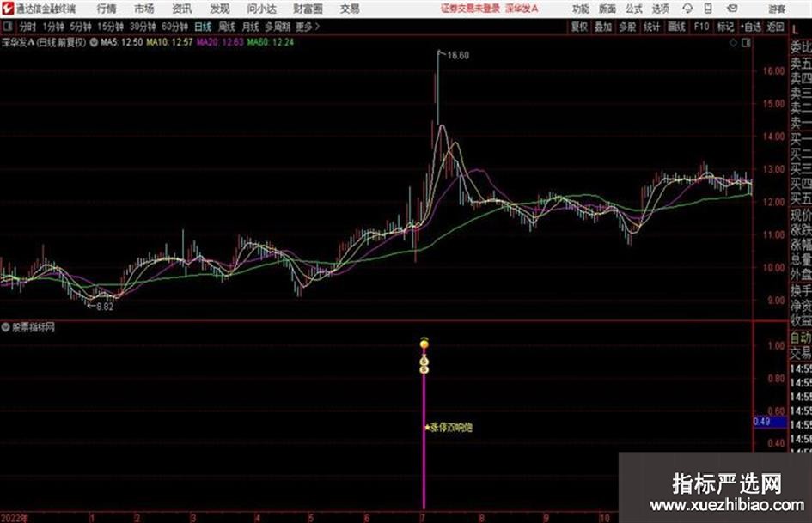812x523 pixels.
Task: Open the mail envelope icon
Action: (x=732, y=9)
